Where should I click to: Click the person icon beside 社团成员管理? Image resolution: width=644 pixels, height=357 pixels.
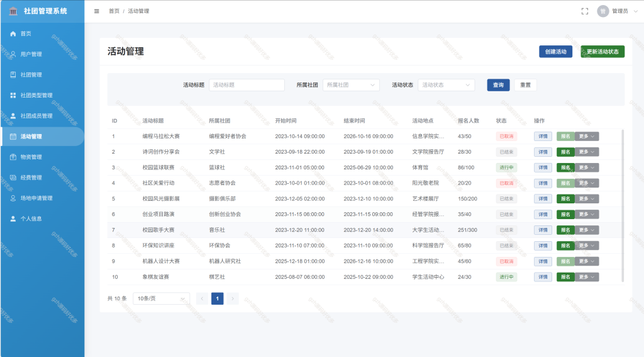(x=13, y=116)
